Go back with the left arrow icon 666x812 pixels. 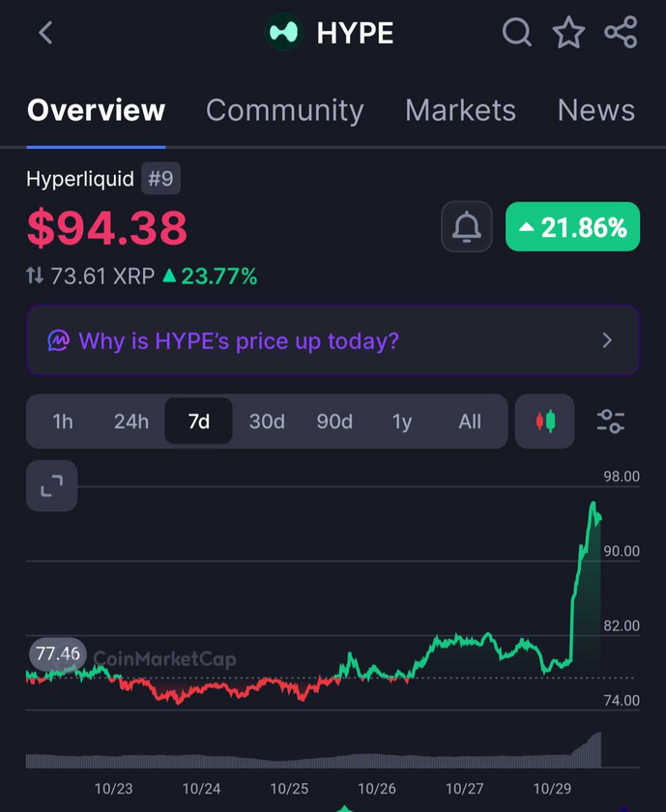coord(45,33)
